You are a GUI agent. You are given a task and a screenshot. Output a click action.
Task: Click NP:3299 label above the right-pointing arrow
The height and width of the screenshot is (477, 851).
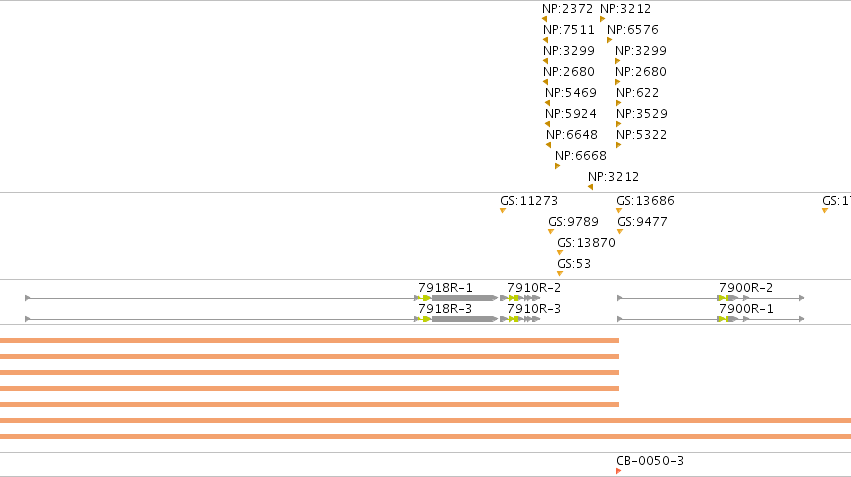point(641,51)
